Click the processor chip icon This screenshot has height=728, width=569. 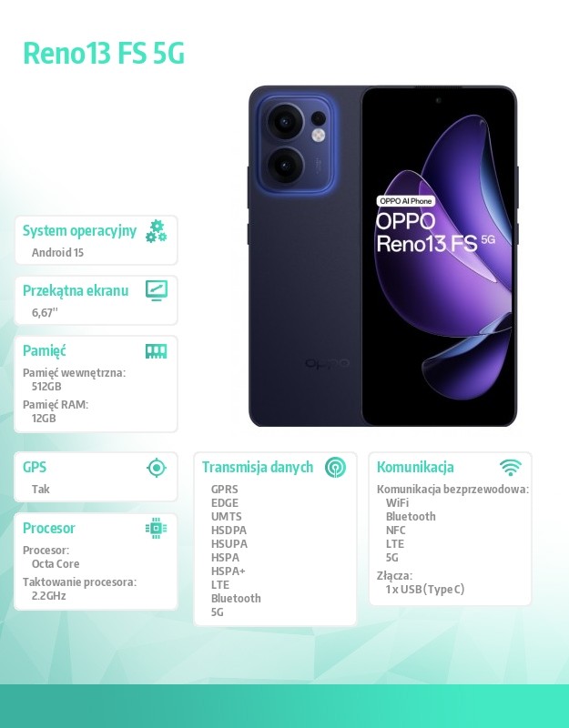(x=156, y=528)
